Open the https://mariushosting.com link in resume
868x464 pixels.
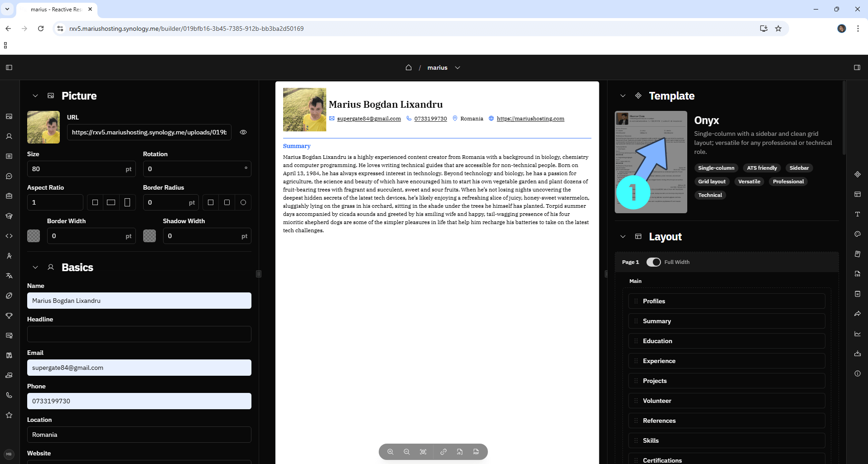[530, 119]
